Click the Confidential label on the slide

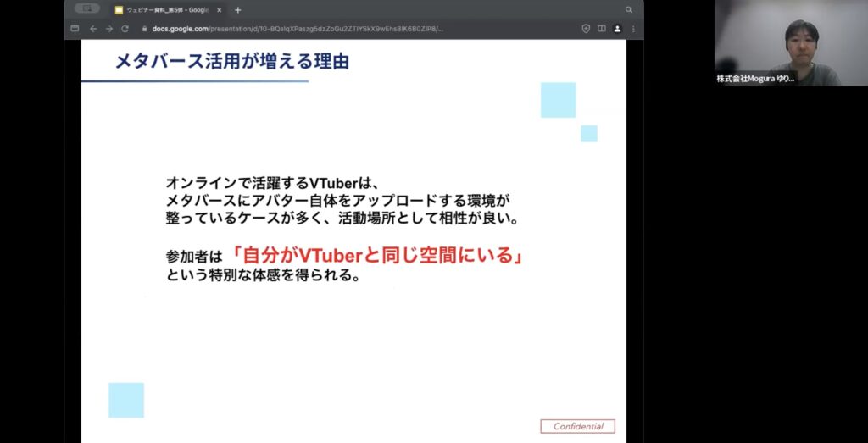pos(578,426)
